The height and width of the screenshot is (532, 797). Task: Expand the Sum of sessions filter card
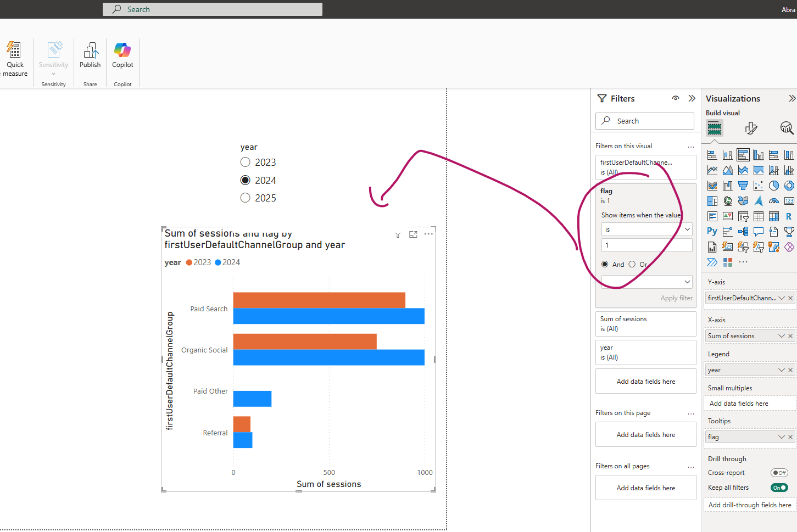point(646,324)
